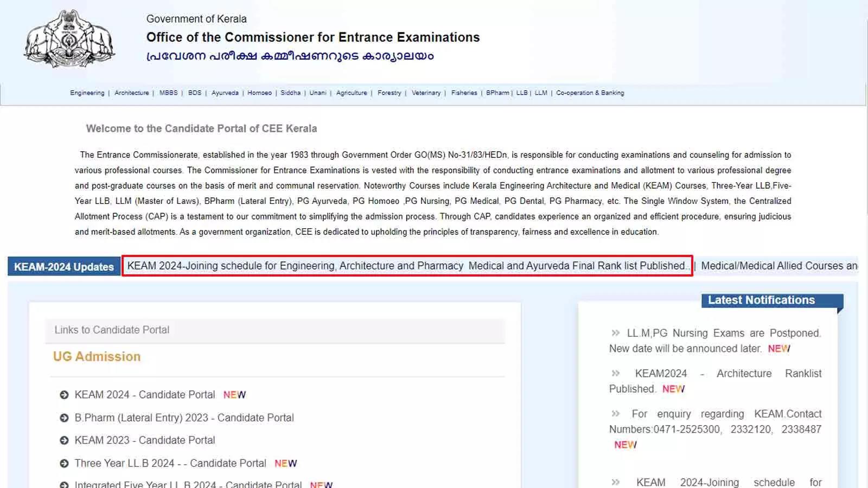
Task: Open KEAM2024 Architecture Ranklist Published notification
Action: pos(715,381)
